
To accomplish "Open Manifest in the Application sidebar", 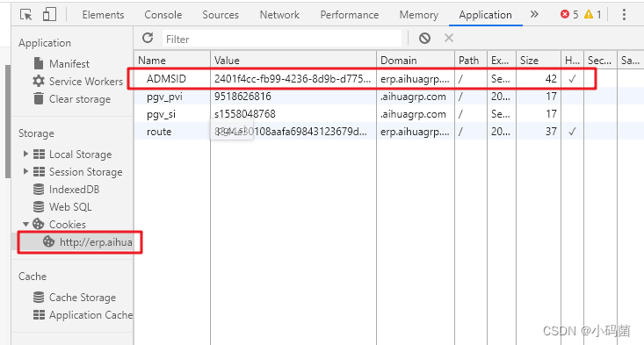I will pyautogui.click(x=69, y=63).
